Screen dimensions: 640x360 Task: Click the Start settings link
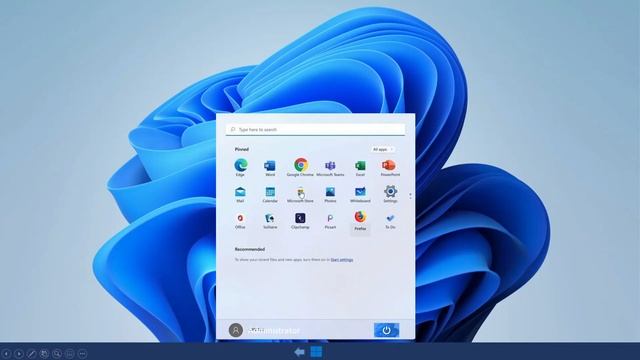(342, 260)
